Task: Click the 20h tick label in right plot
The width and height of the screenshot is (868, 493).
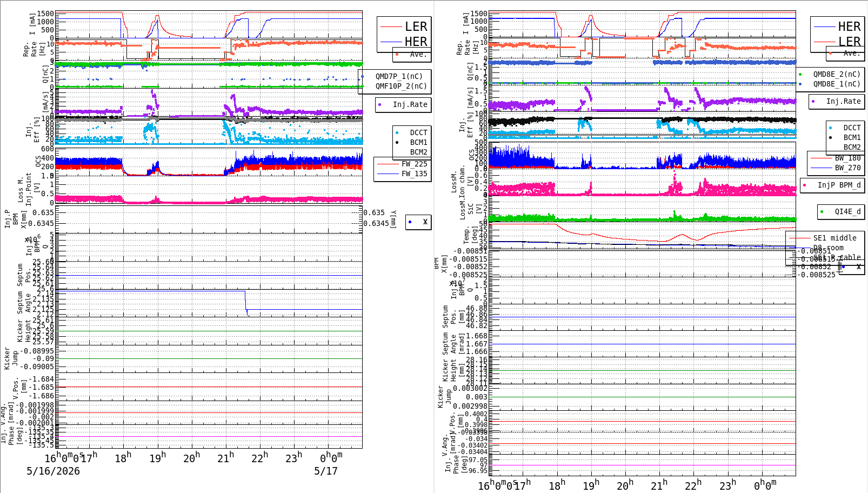Action: [x=625, y=485]
